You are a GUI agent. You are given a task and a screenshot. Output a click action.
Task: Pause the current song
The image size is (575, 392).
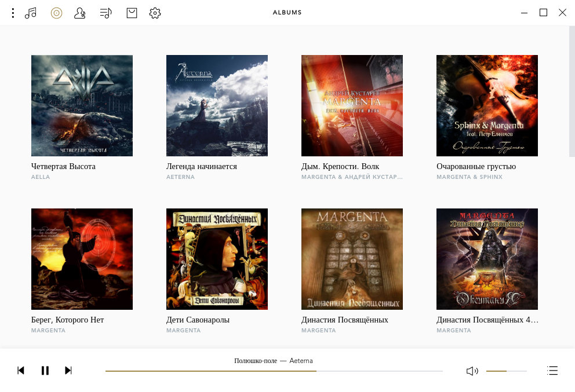[45, 371]
